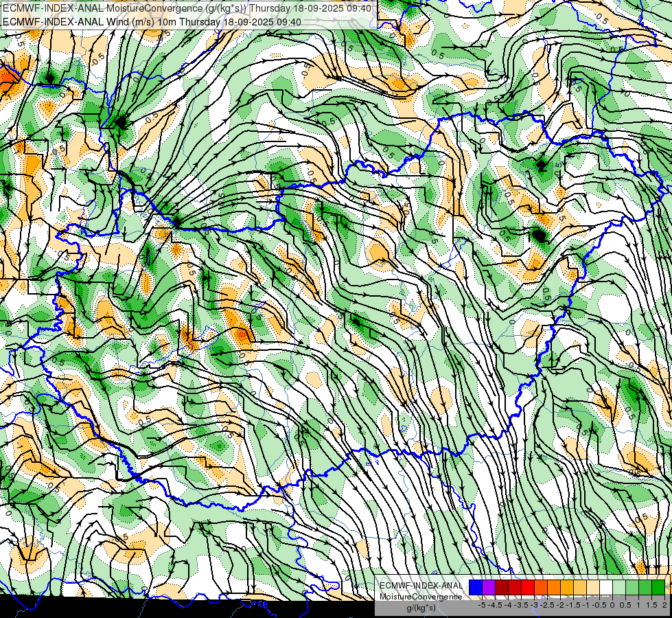672x618 pixels.
Task: Select the light orange swatch from -1.5 to -1
Action: pos(580,588)
